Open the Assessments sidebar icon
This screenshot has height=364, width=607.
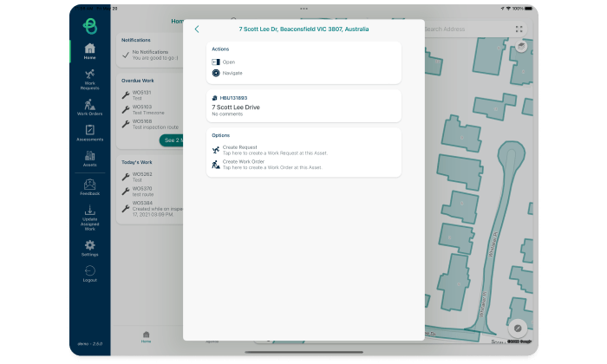(x=89, y=133)
